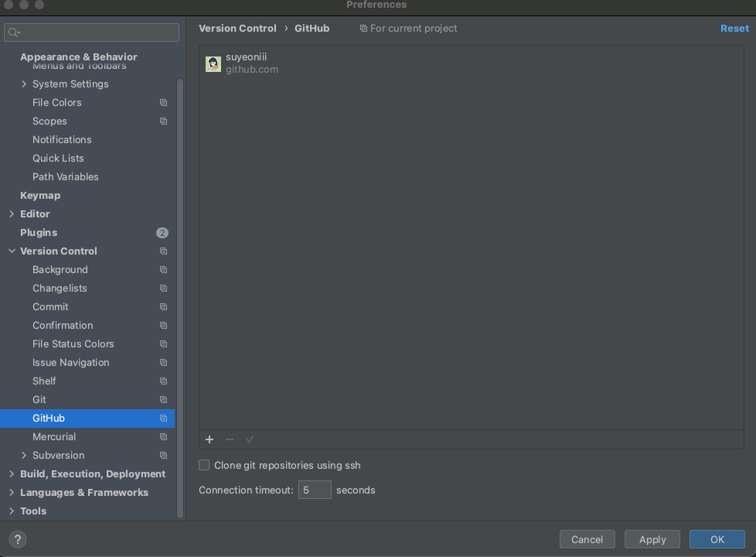Click project-level icon next to Background
Image resolution: width=756 pixels, height=557 pixels.
tap(163, 270)
